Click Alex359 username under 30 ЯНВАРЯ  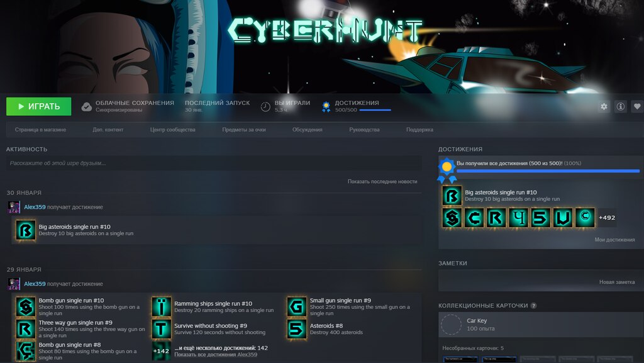point(35,207)
